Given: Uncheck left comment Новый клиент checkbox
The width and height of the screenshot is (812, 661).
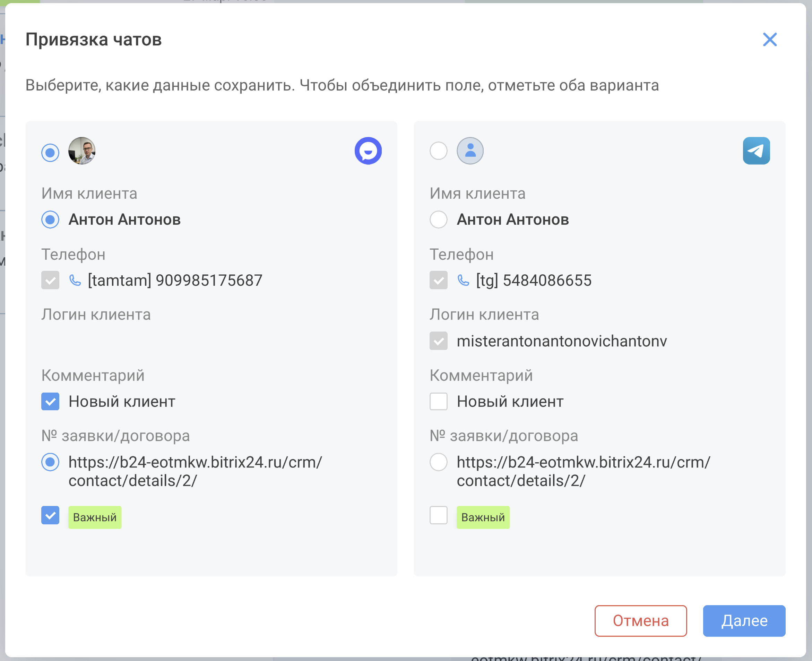Looking at the screenshot, I should pyautogui.click(x=50, y=401).
